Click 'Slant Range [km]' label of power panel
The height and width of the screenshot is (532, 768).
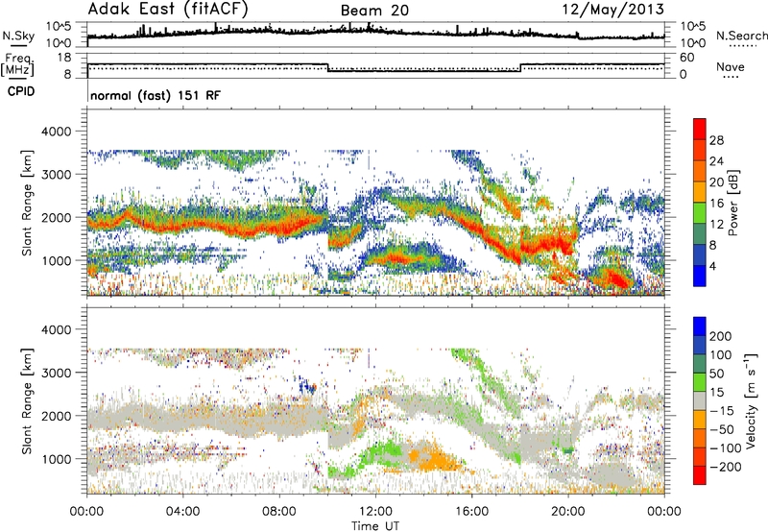27,203
